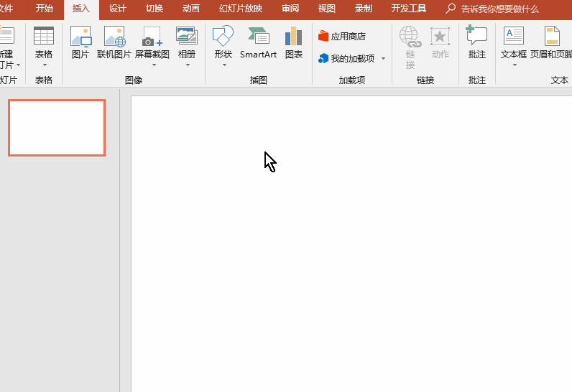Open the 幻灯片放映 tab
Viewport: 572px width, 392px height.
point(241,9)
